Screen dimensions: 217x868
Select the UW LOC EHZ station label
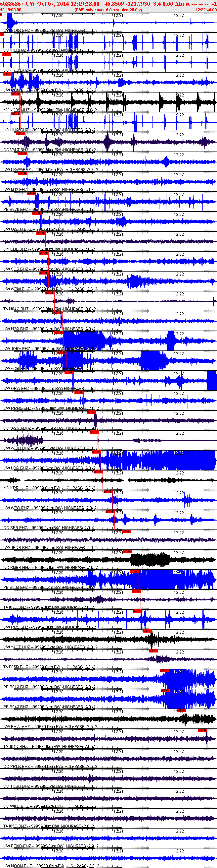pyautogui.click(x=50, y=468)
